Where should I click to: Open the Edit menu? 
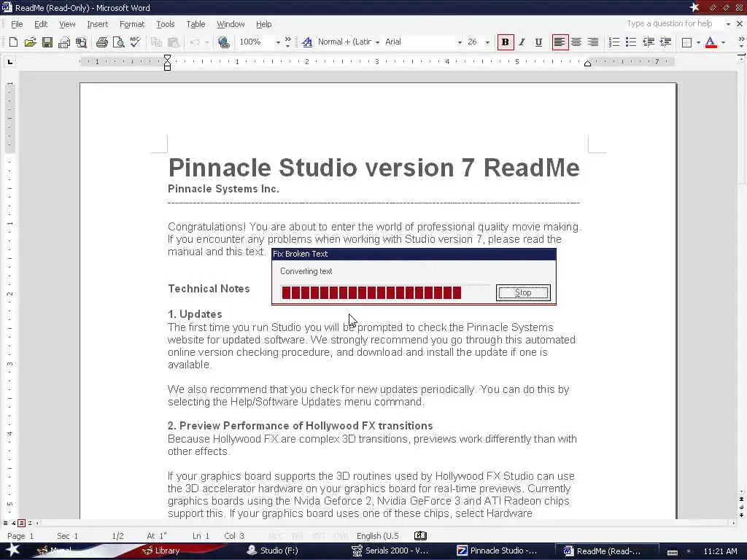coord(41,24)
